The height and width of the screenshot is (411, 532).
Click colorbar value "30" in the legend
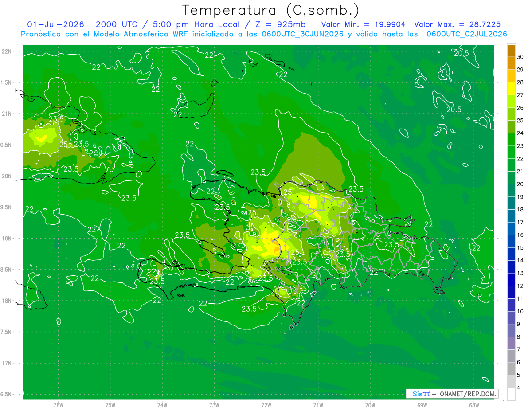pos(520,57)
